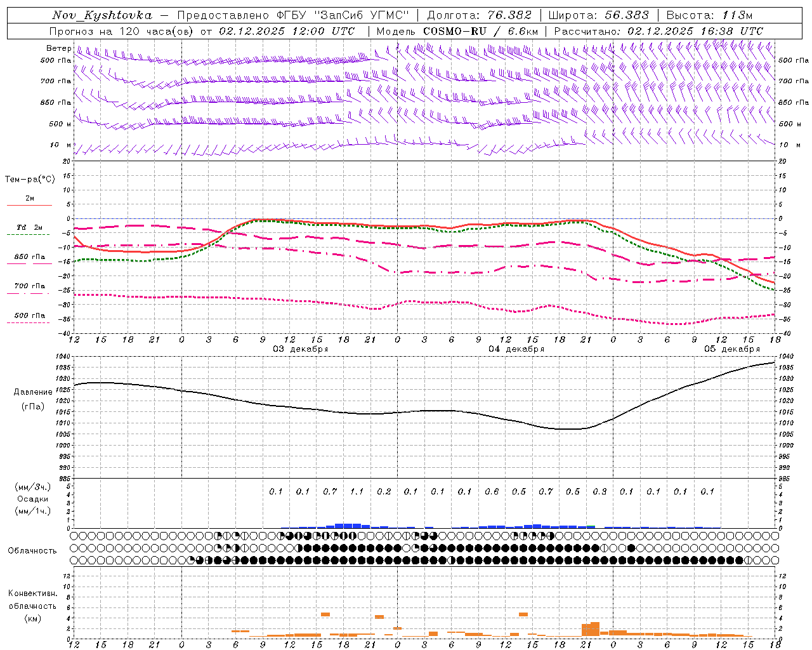The width and height of the screenshot is (812, 650).
Task: Select the "Td 2м" dew point legend entry
Action: pos(29,227)
